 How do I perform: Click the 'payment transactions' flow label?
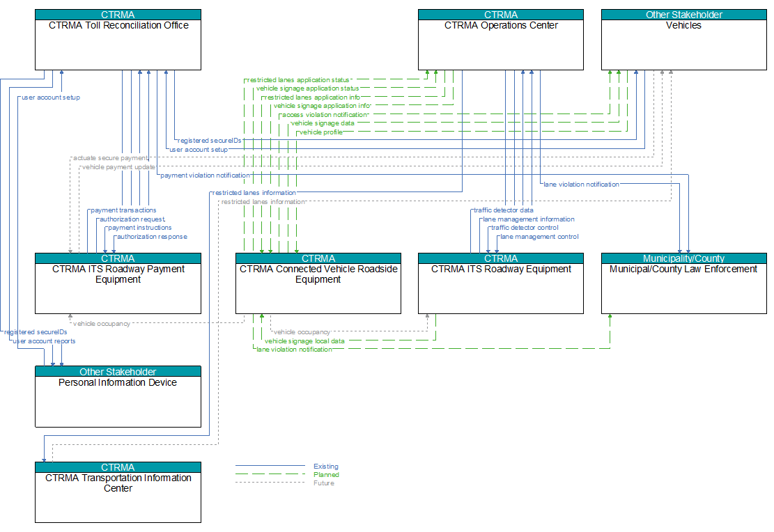123,210
